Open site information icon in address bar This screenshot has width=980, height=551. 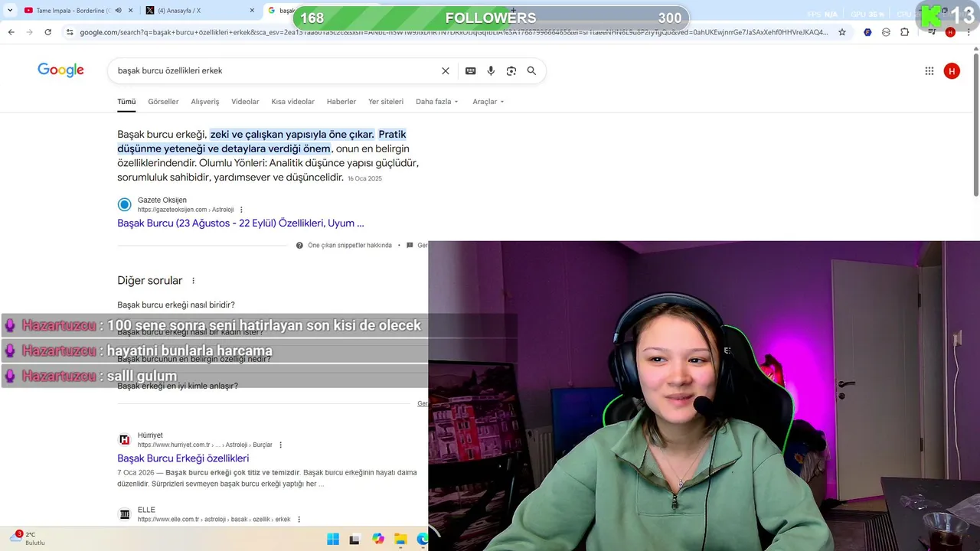click(70, 32)
